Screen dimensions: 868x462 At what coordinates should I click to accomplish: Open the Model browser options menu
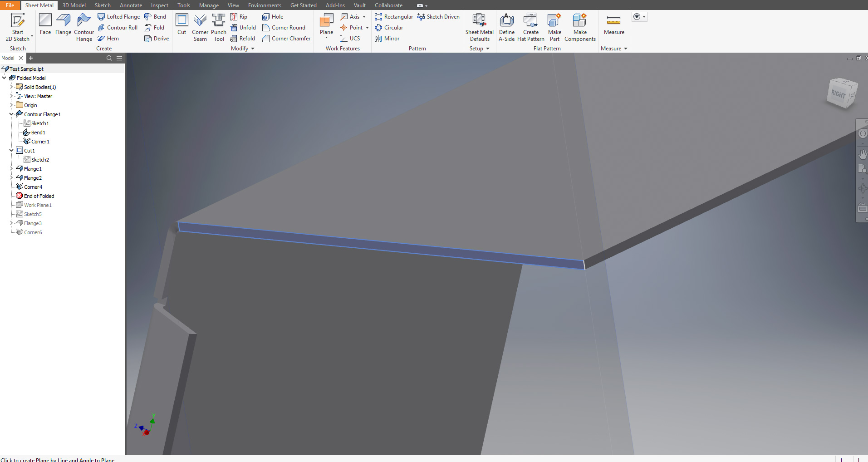119,58
